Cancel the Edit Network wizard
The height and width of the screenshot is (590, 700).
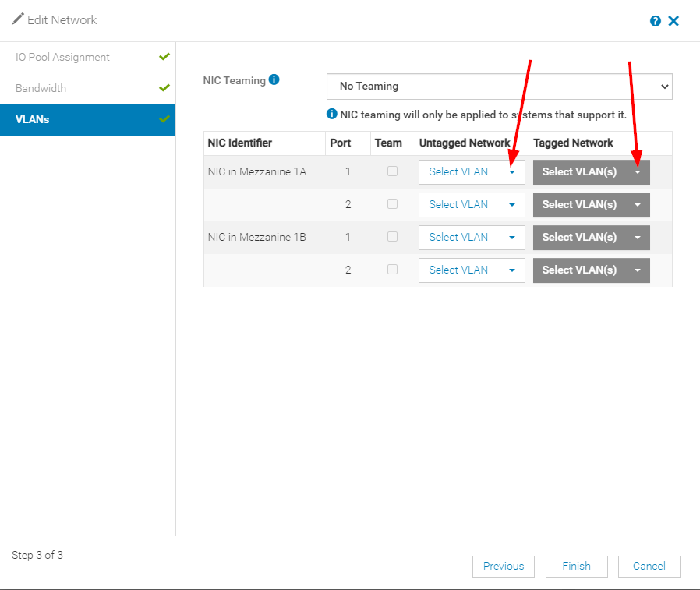(649, 567)
